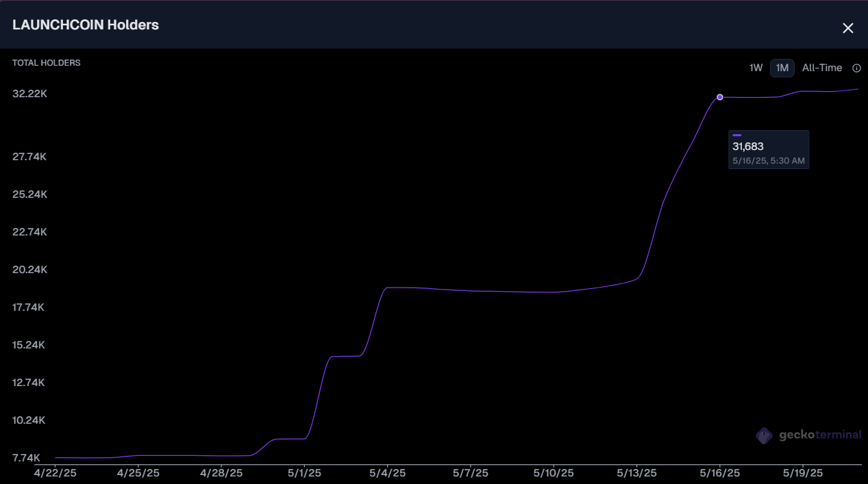Click the TOTAL HOLDERS label
Viewport: 868px width, 484px height.
(x=46, y=62)
